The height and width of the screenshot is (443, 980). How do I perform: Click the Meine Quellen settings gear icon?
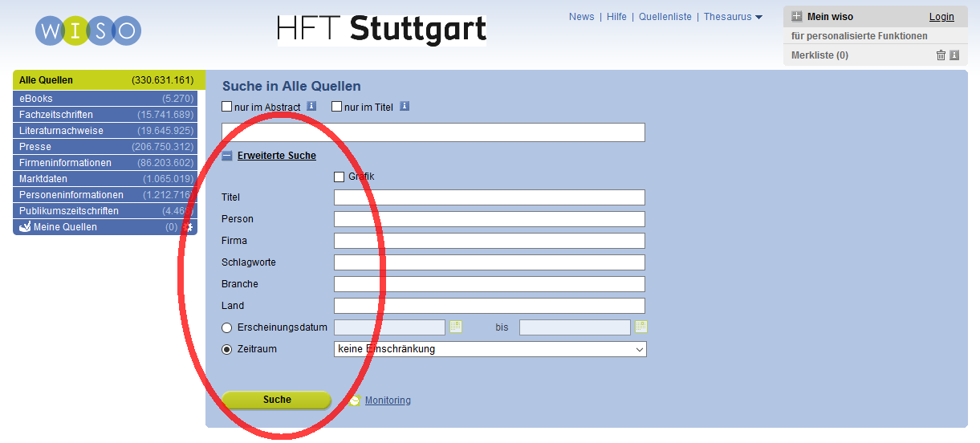188,227
